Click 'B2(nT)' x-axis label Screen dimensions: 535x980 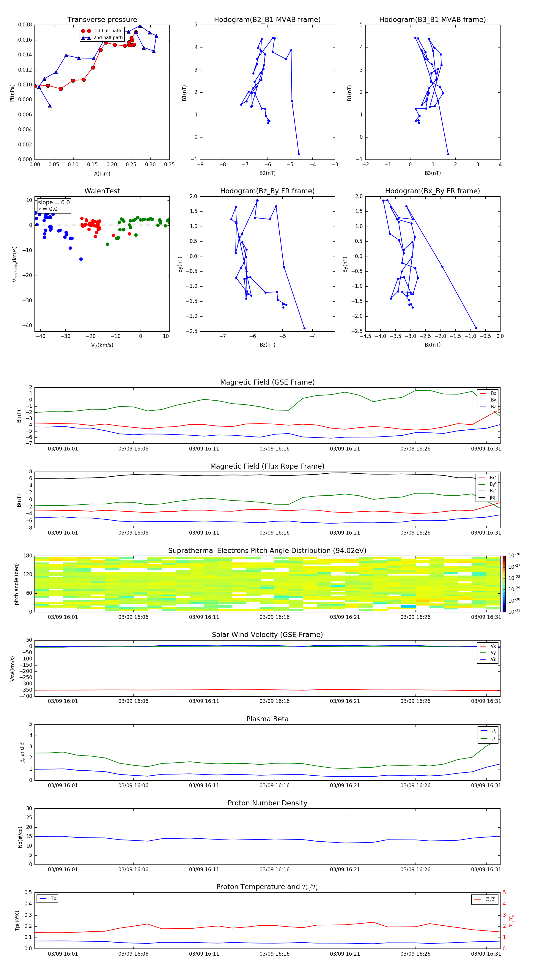[x=267, y=173]
